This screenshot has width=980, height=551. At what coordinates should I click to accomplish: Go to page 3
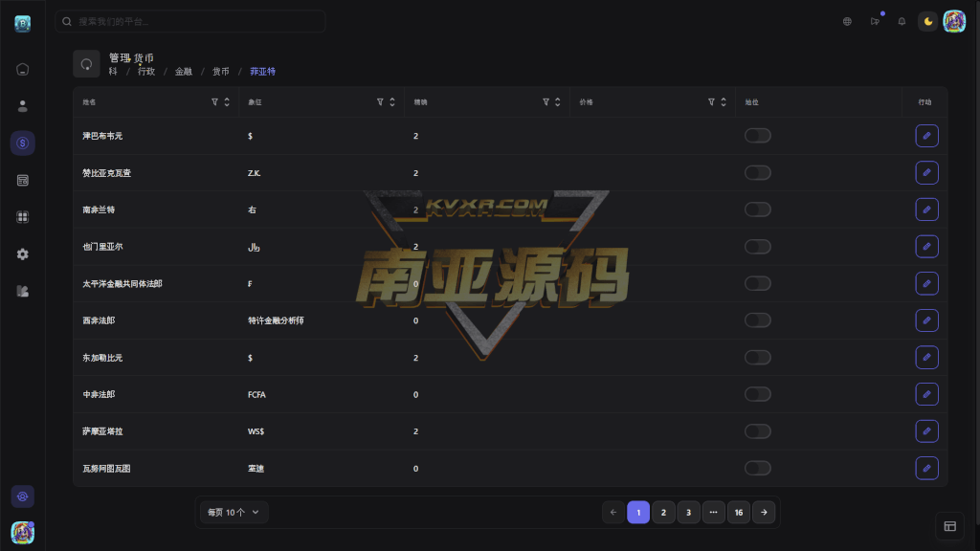[688, 513]
